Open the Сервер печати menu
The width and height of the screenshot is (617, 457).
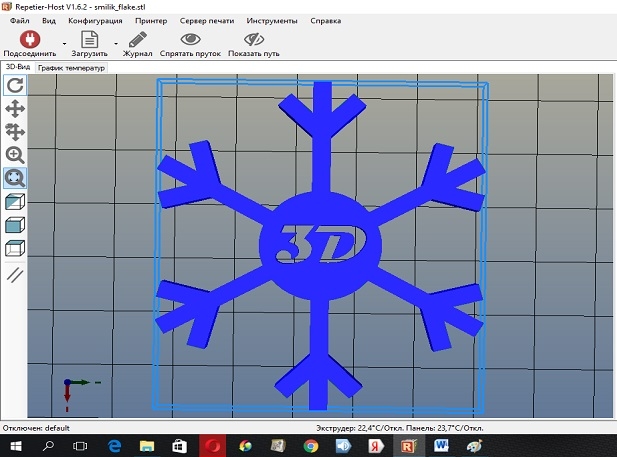[207, 21]
